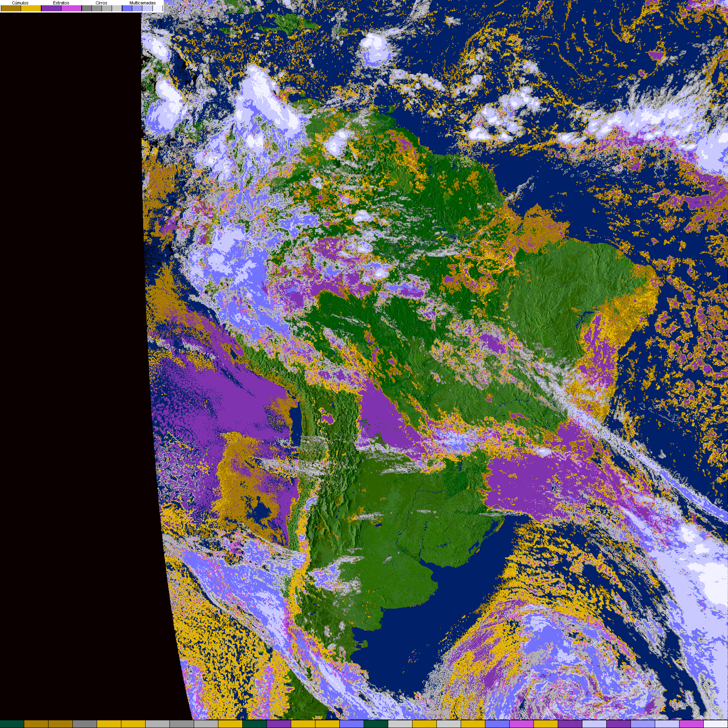Pick the pale lavender third Multicamadas swatch
This screenshot has width=728, height=728.
pos(147,8)
